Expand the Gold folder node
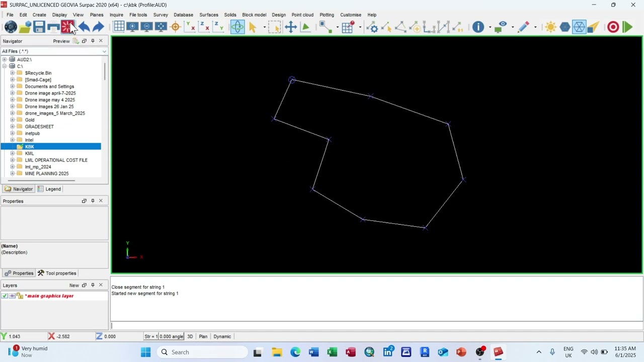The image size is (644, 362). tap(13, 120)
